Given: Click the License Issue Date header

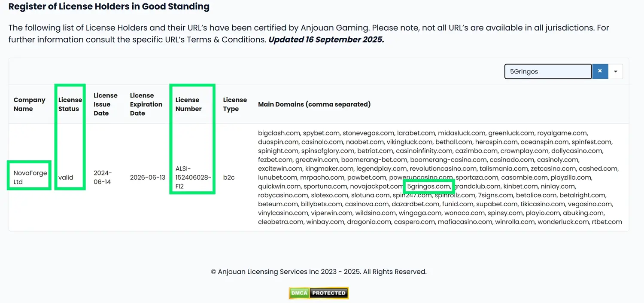Looking at the screenshot, I should point(105,104).
